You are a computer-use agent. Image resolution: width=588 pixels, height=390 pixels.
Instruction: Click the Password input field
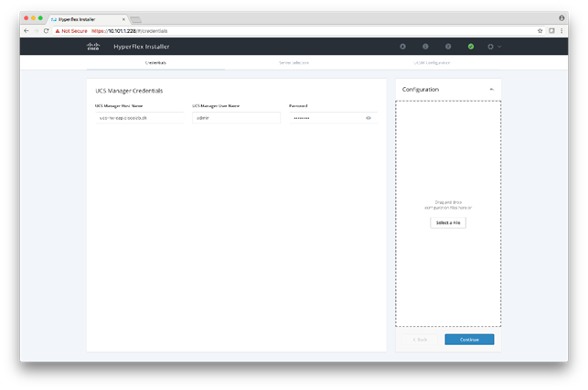tap(333, 118)
